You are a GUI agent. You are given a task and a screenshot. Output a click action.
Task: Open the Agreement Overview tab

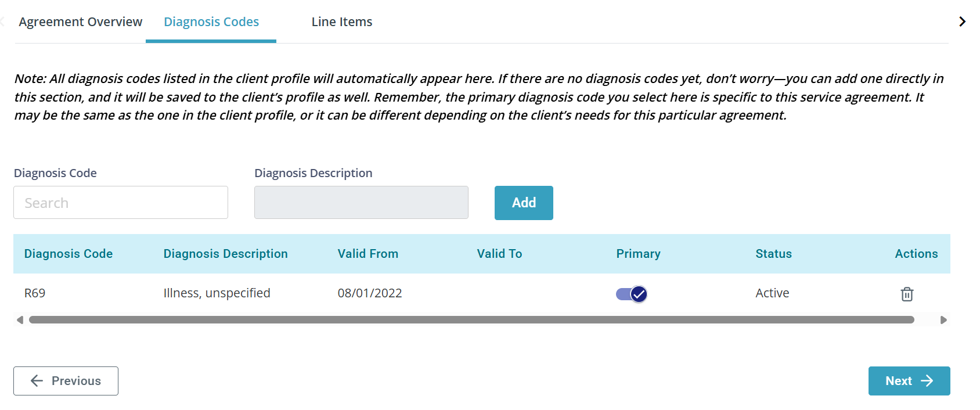[x=80, y=22]
